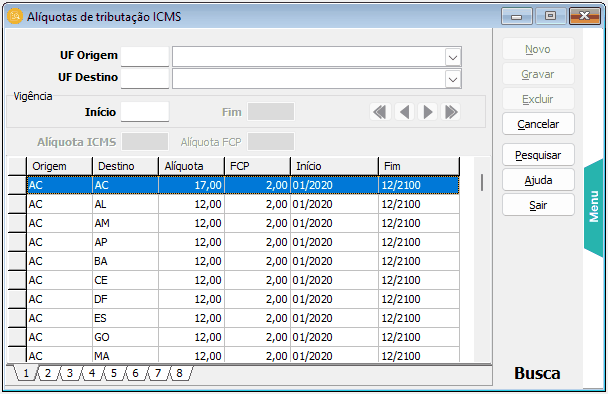Switch to page tab 8
Image resolution: width=608 pixels, height=394 pixels.
point(179,373)
